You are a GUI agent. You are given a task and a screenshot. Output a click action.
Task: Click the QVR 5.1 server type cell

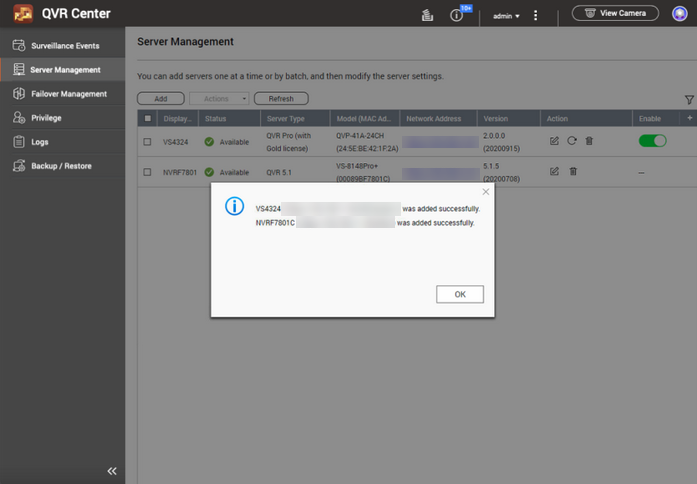pyautogui.click(x=279, y=172)
